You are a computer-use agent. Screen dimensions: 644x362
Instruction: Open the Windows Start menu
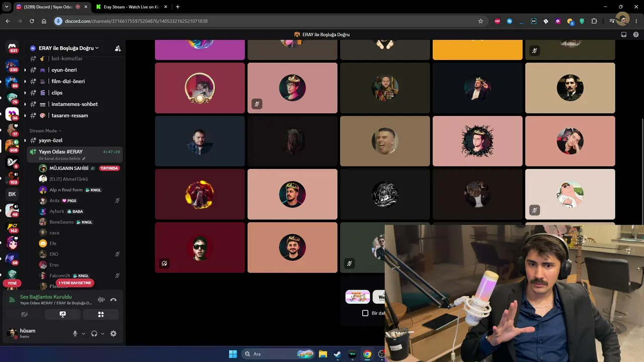233,354
